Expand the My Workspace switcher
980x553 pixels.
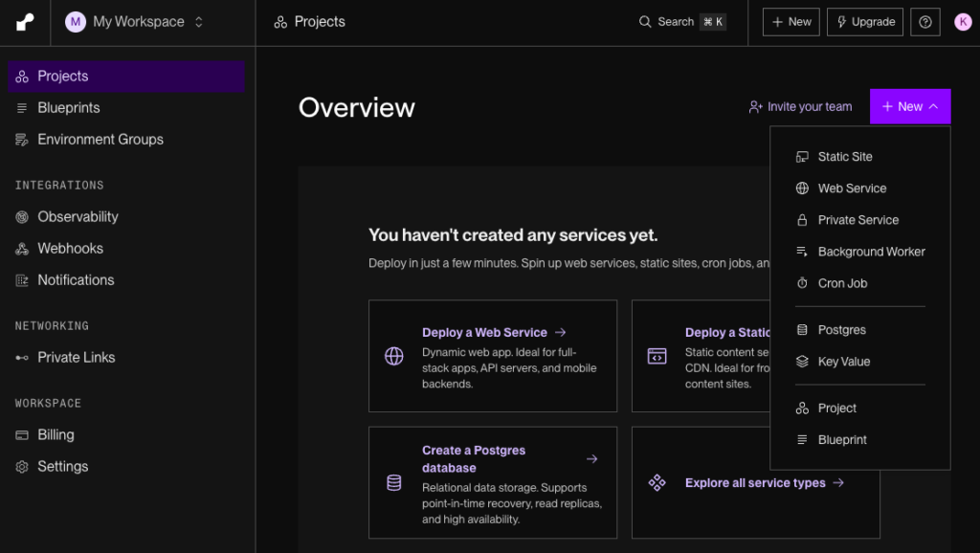135,22
